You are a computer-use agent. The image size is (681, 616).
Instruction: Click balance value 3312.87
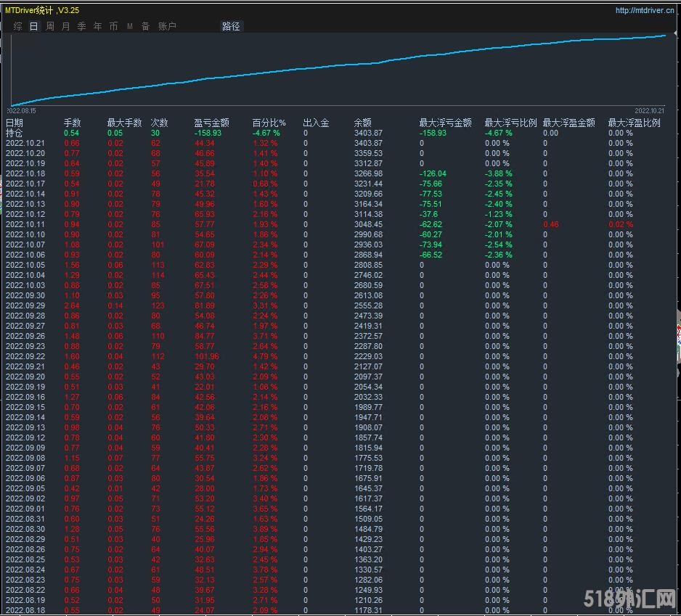click(368, 164)
